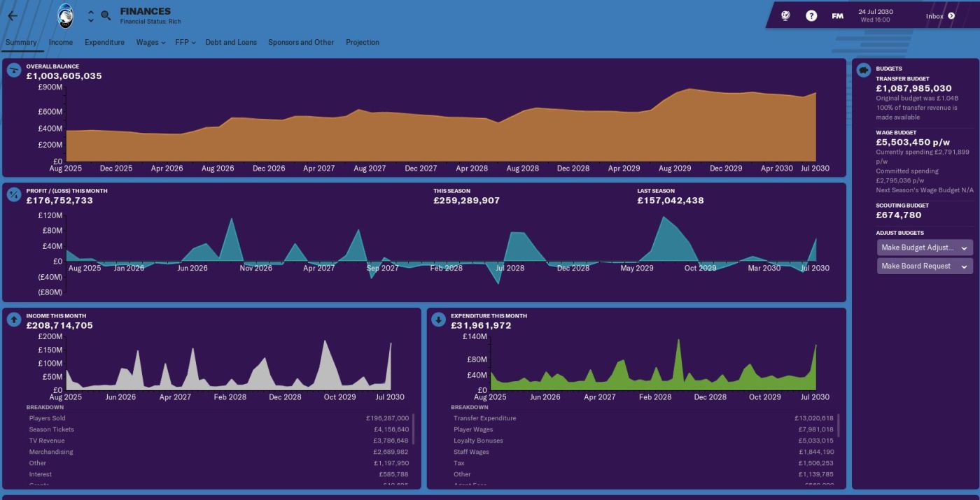Image resolution: width=980 pixels, height=500 pixels.
Task: Click the question mark help icon
Action: click(x=811, y=16)
